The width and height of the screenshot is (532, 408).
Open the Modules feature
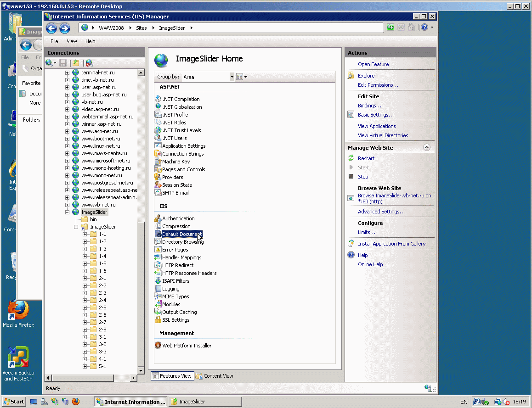(168, 304)
